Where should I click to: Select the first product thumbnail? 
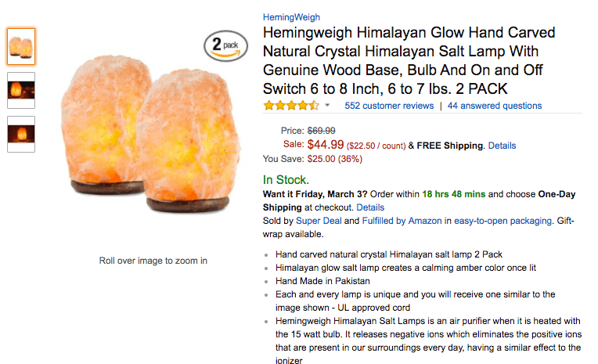[21, 46]
